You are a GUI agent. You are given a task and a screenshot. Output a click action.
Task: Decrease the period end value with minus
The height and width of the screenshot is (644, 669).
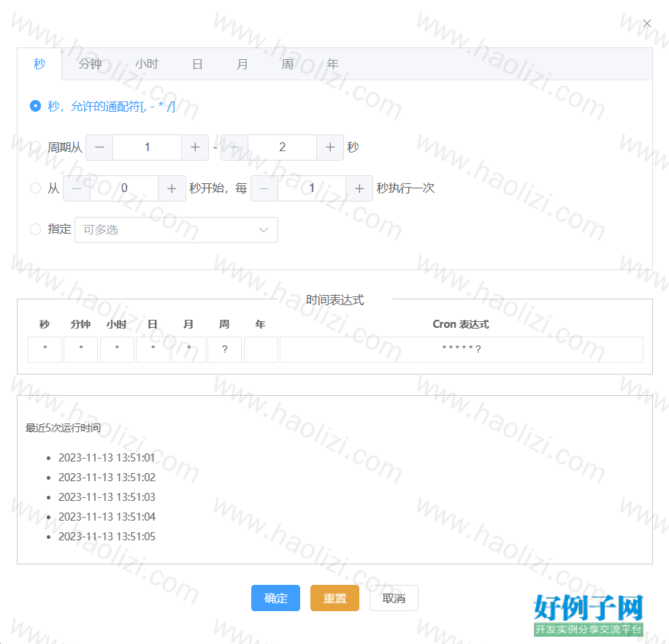click(234, 147)
